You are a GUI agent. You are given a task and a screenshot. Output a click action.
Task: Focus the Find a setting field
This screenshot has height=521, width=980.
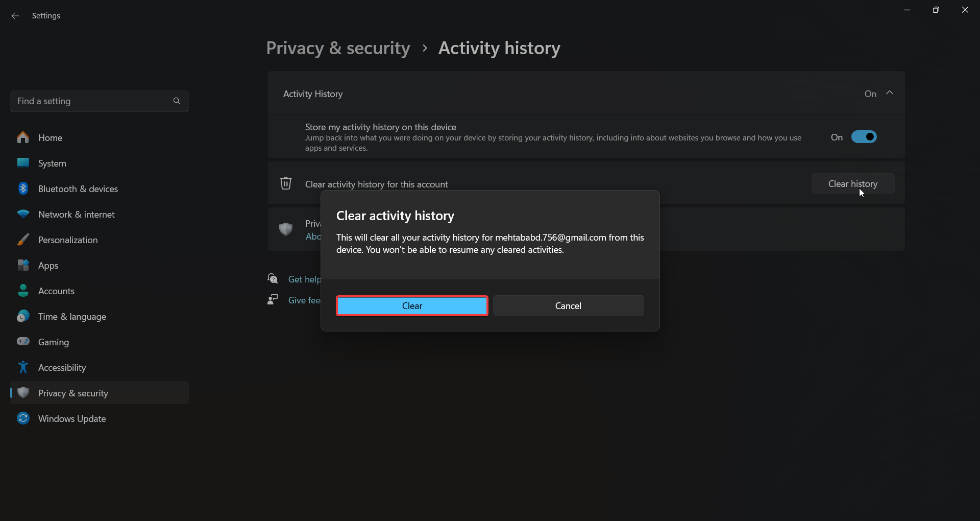click(100, 101)
